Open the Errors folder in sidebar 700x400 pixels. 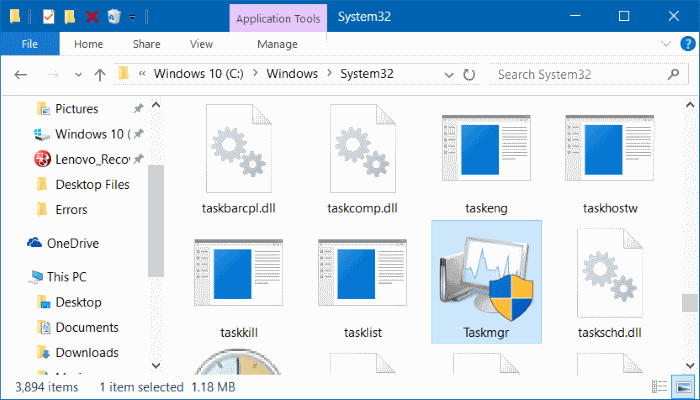pos(71,209)
